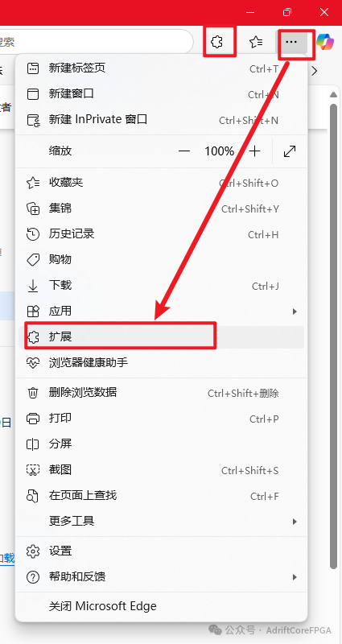The width and height of the screenshot is (342, 644).
Task: Launch the Copilot icon
Action: [325, 42]
